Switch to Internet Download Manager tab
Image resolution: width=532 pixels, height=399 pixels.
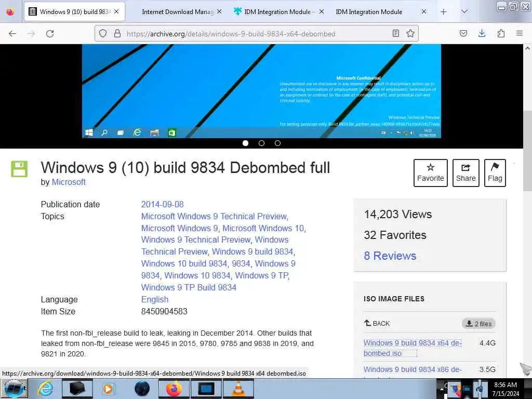pyautogui.click(x=177, y=12)
